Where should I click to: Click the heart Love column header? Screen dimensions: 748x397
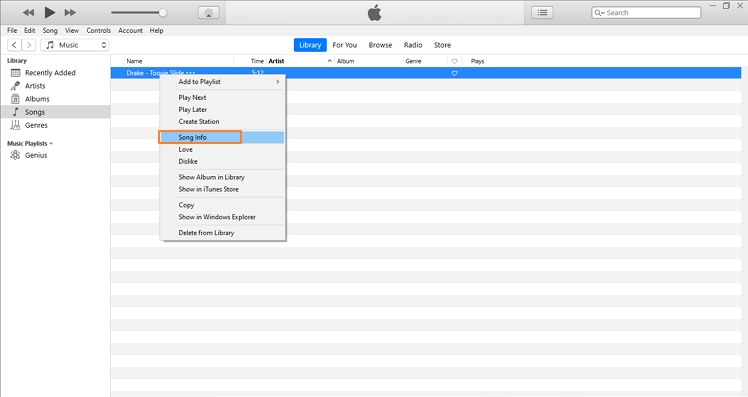click(454, 61)
